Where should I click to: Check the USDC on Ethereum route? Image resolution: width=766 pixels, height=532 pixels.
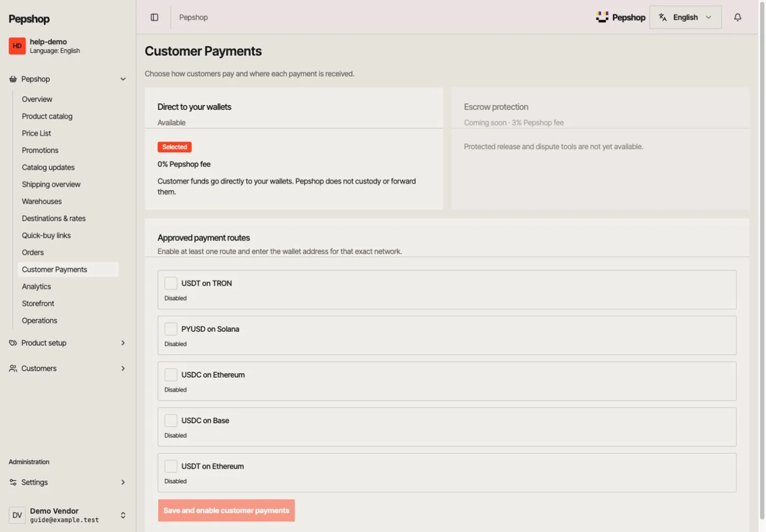(171, 375)
